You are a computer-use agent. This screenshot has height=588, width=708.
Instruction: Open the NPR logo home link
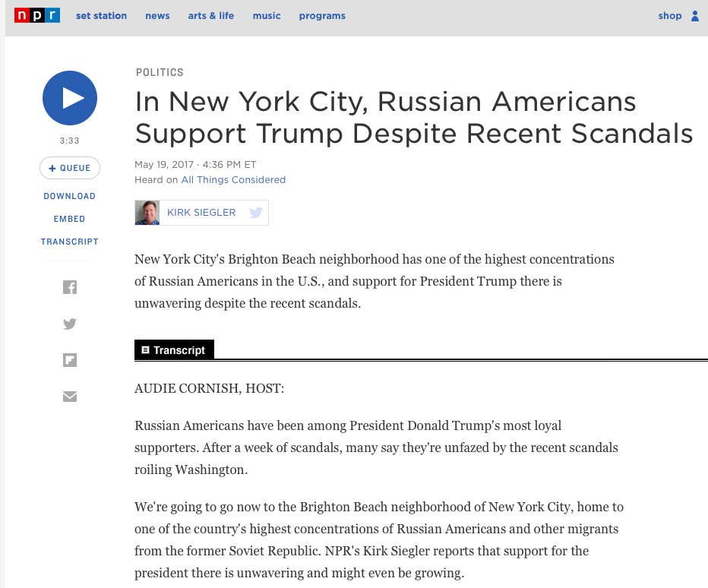[37, 15]
